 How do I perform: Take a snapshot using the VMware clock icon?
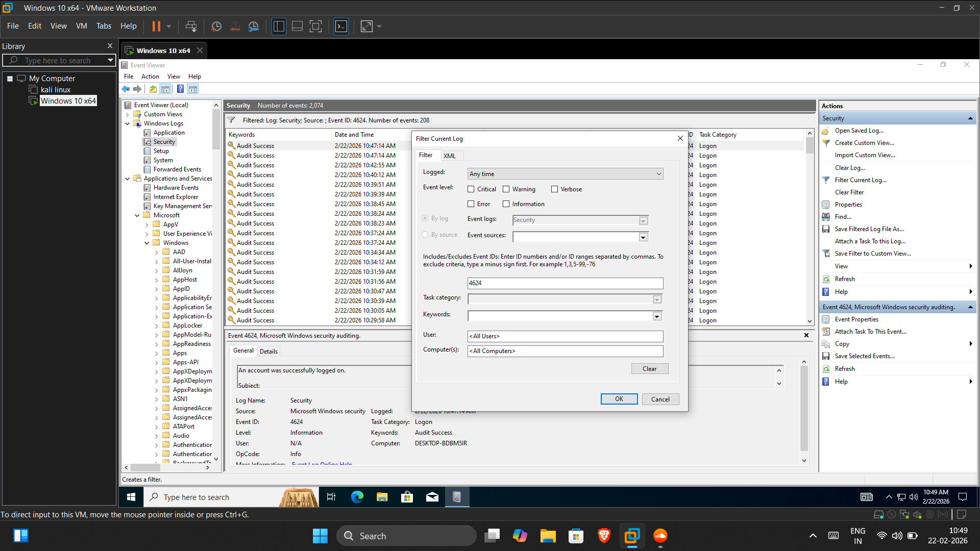pyautogui.click(x=216, y=26)
